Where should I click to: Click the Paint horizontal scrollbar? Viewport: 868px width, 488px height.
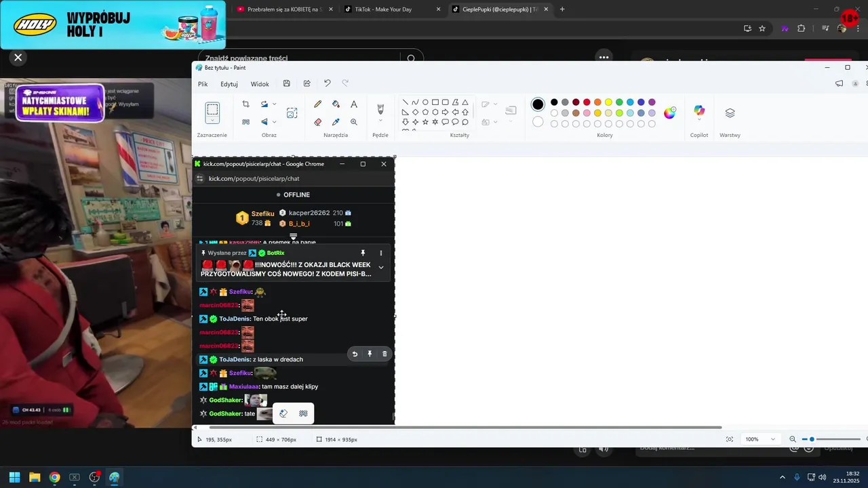tap(465, 428)
